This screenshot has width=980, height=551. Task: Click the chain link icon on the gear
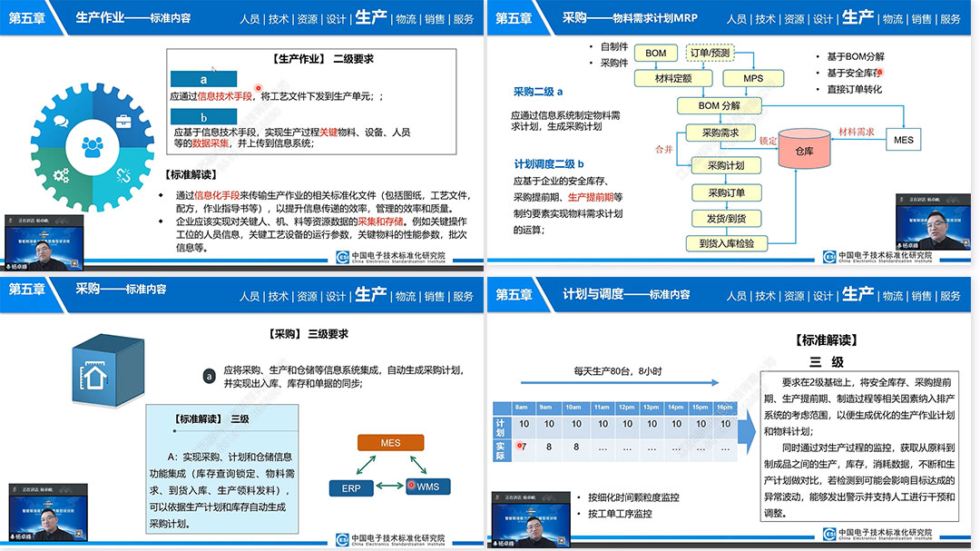(x=122, y=174)
